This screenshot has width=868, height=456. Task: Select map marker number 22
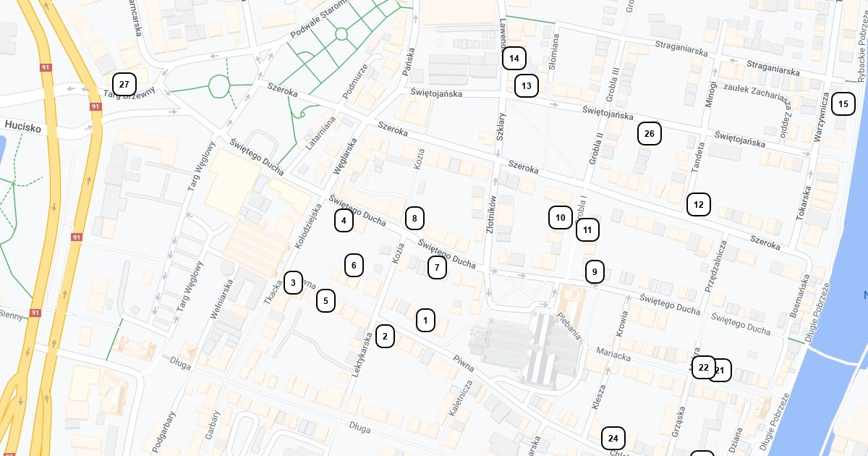coord(704,368)
